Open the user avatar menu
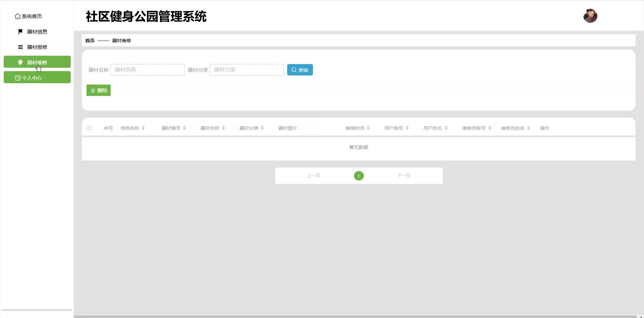The height and width of the screenshot is (318, 644). tap(590, 16)
